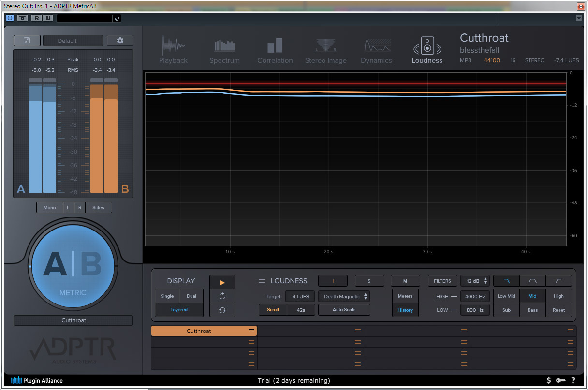588x390 pixels.
Task: Select the Low Mid filter band
Action: point(506,296)
